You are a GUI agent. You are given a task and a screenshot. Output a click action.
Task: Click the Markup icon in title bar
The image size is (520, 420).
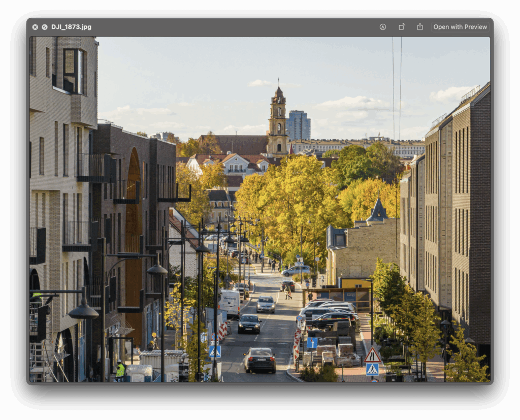tap(383, 27)
